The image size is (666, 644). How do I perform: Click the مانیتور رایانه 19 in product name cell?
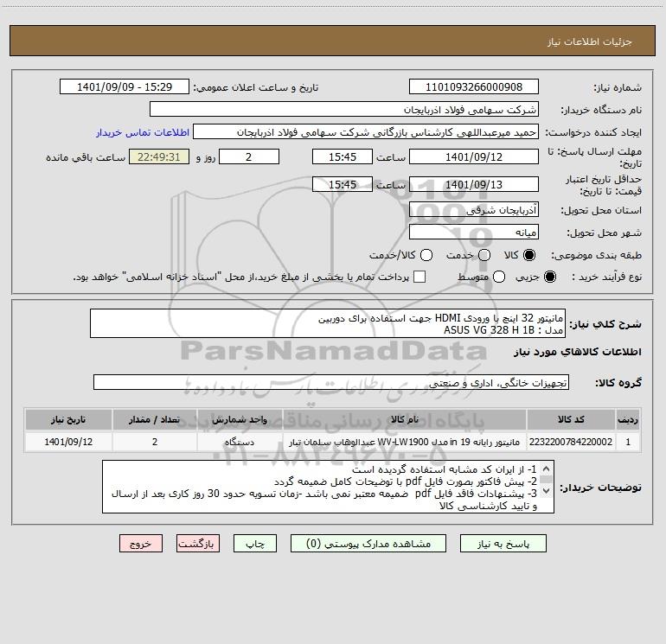[x=405, y=442]
